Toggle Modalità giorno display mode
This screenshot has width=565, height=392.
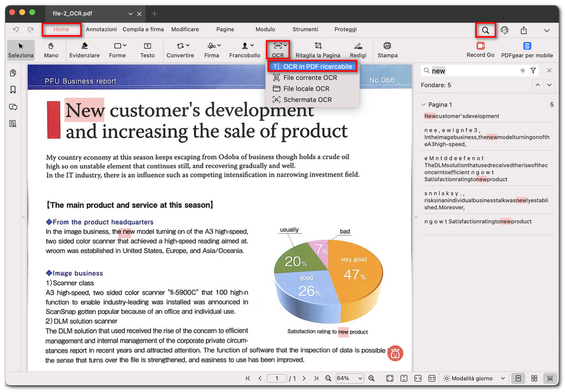[x=472, y=378]
